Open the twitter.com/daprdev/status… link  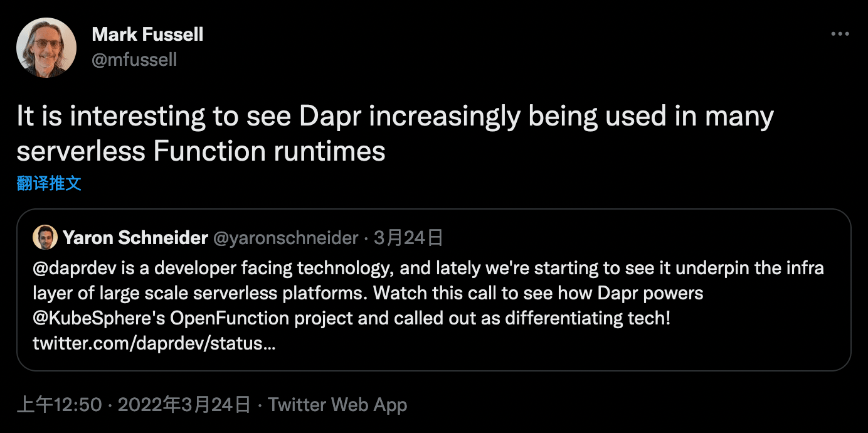154,343
